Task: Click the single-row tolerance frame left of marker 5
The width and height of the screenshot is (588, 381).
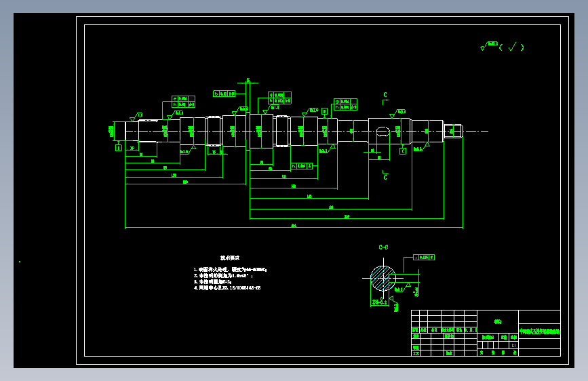Action: pyautogui.click(x=224, y=94)
